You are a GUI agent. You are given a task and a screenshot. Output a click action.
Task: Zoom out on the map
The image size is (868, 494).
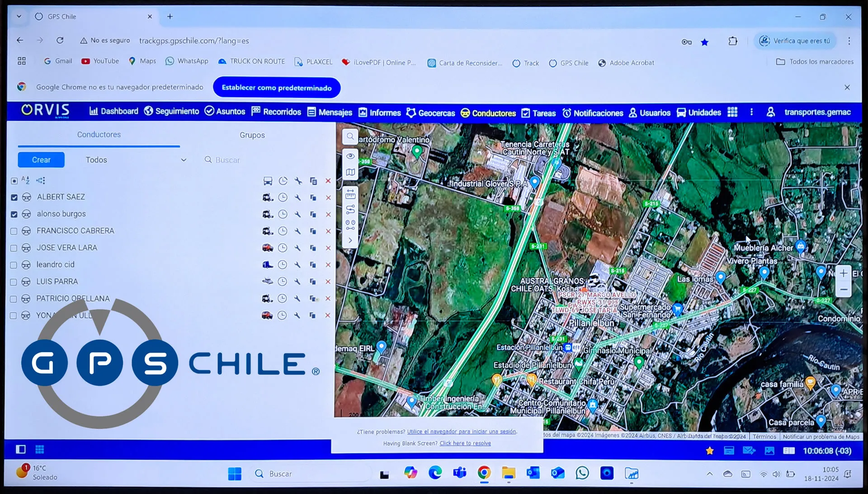tap(843, 290)
